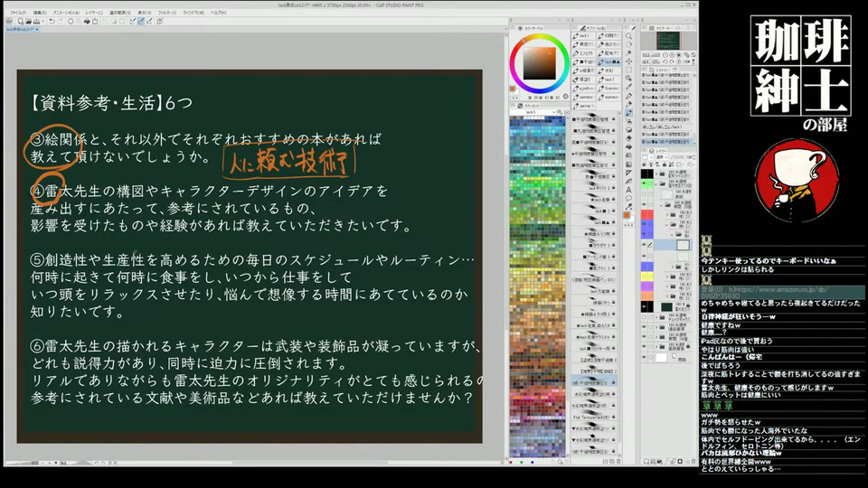Click the Fill bucket icon in command bar
The image size is (868, 488).
point(87,21)
